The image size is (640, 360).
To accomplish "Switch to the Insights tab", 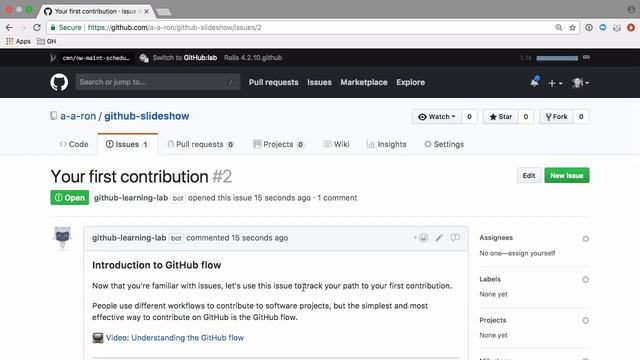I will [x=387, y=144].
